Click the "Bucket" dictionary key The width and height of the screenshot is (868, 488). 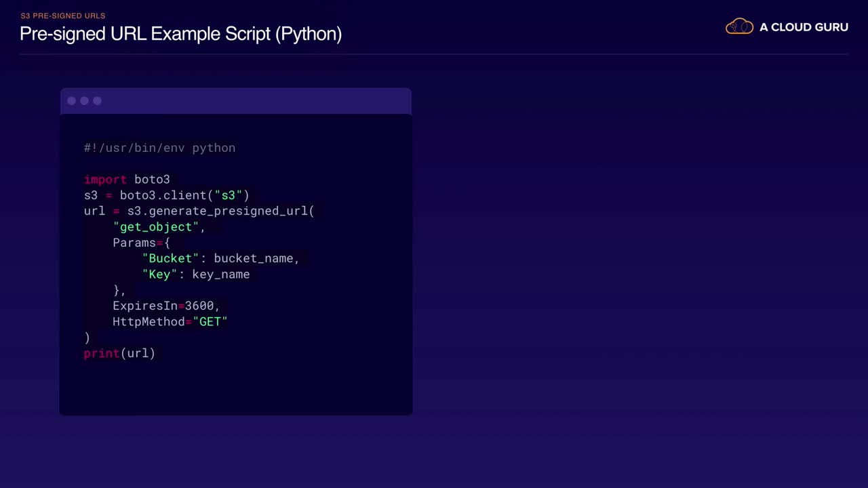click(171, 258)
